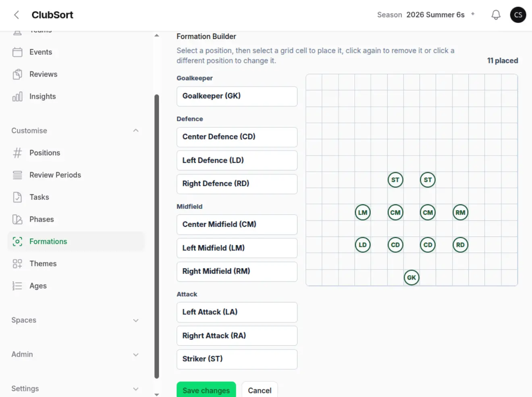Click the Ages numbered list icon
This screenshot has height=397, width=532.
coord(17,286)
